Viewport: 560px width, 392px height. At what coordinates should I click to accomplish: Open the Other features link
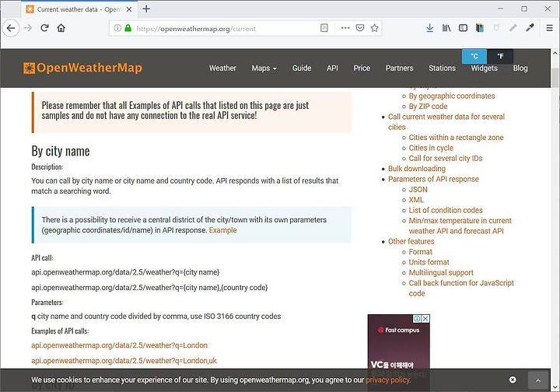coord(411,241)
